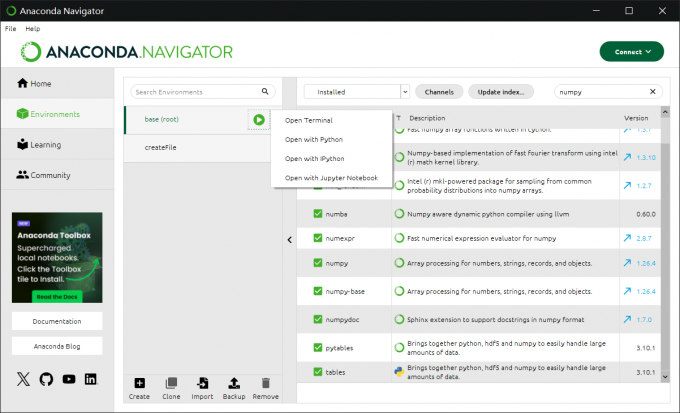Viewport: 680px width, 413px height.
Task: Click the Description column header
Action: pos(427,118)
